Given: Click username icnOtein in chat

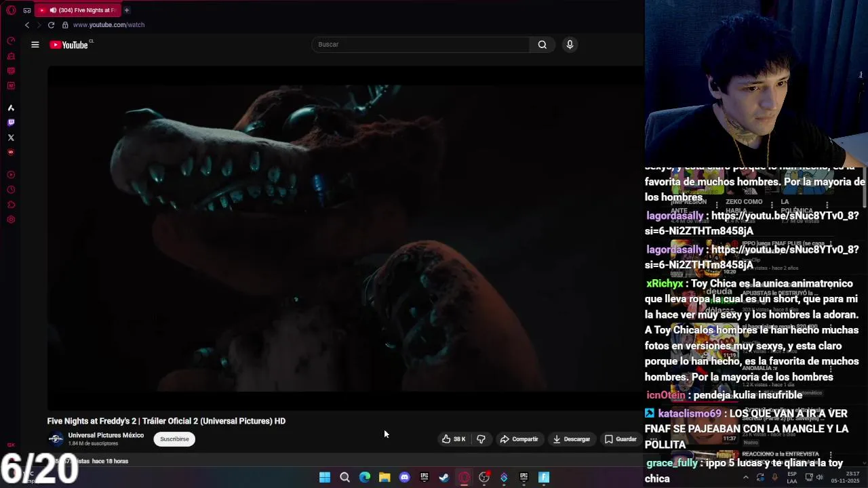Looking at the screenshot, I should tap(666, 395).
